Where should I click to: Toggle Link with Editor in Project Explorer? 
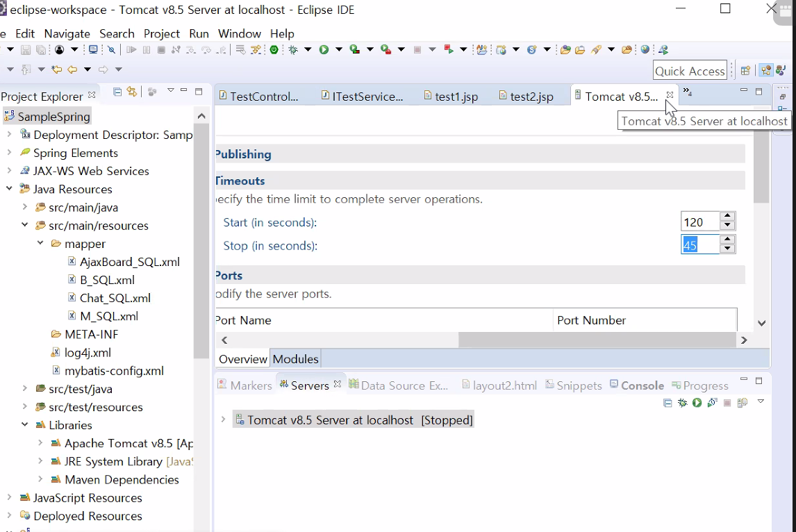(131, 92)
